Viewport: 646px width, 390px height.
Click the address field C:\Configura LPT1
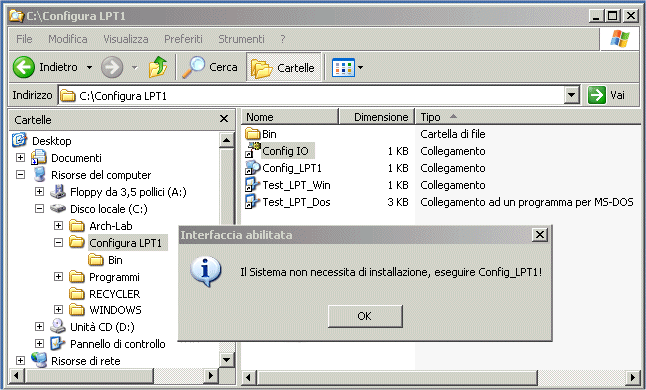click(311, 96)
